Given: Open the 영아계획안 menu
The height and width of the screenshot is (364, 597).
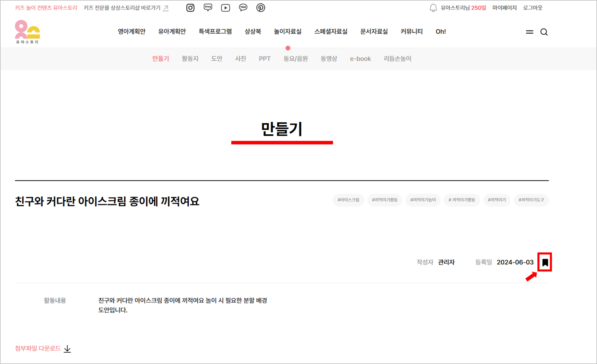Looking at the screenshot, I should coord(131,32).
